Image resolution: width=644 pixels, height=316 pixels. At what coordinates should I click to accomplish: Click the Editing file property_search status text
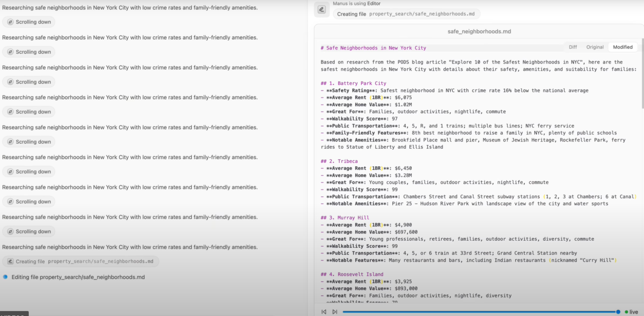pos(78,277)
